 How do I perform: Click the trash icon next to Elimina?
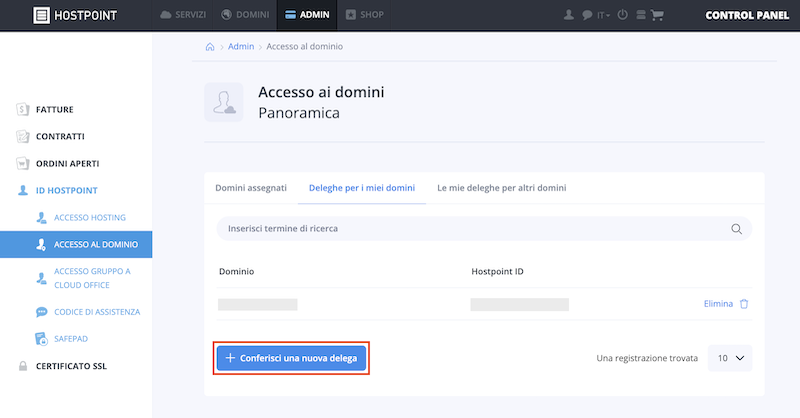[744, 304]
